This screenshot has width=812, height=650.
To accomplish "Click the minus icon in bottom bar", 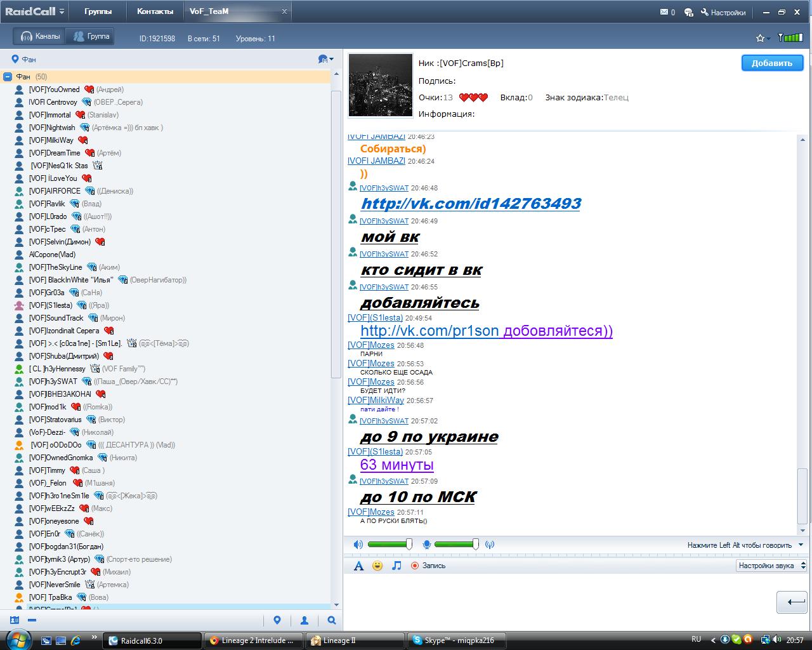I will click(32, 620).
